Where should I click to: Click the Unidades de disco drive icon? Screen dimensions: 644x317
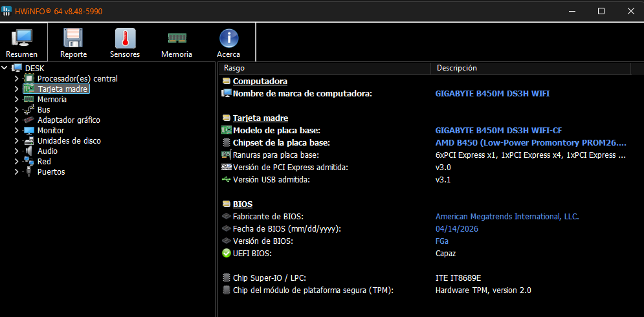coord(28,141)
